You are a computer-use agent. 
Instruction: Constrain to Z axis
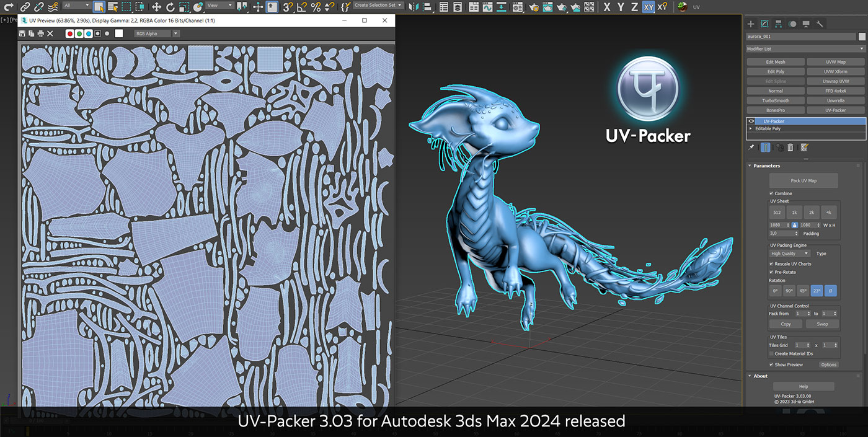tap(634, 7)
